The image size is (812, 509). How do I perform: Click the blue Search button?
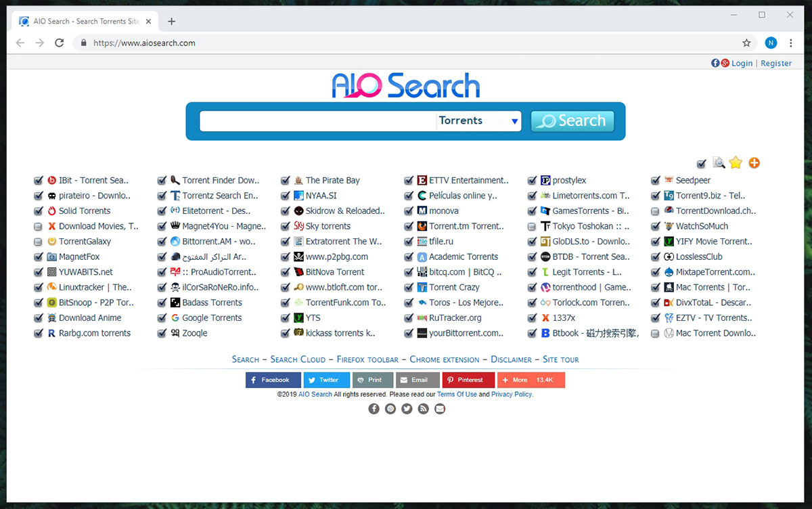pyautogui.click(x=572, y=121)
